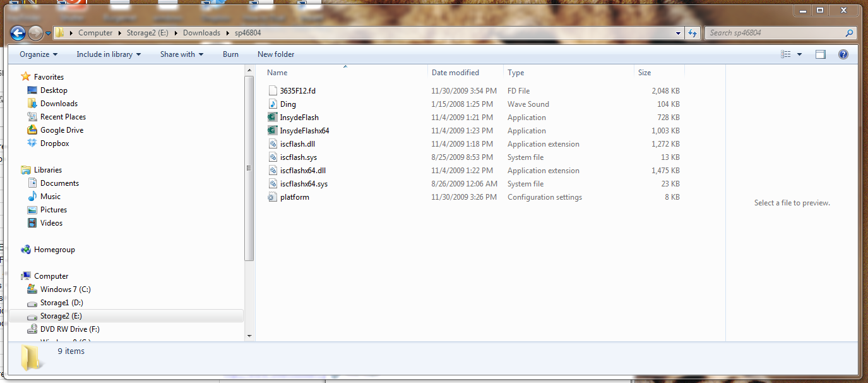Click the refresh button next to address bar
The width and height of the screenshot is (868, 383).
693,33
